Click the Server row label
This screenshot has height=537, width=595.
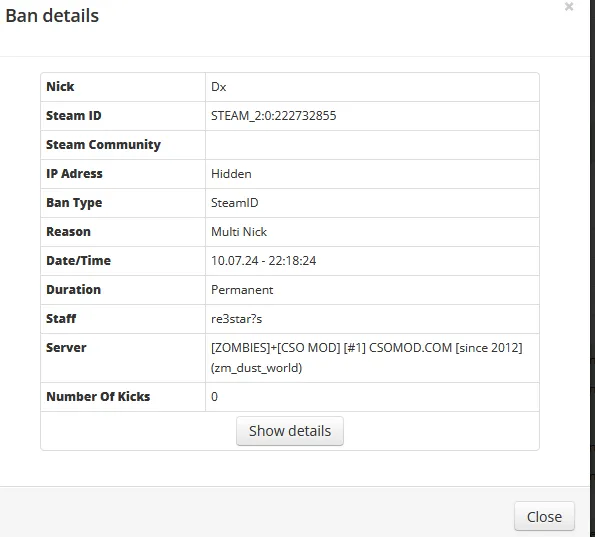tap(66, 348)
